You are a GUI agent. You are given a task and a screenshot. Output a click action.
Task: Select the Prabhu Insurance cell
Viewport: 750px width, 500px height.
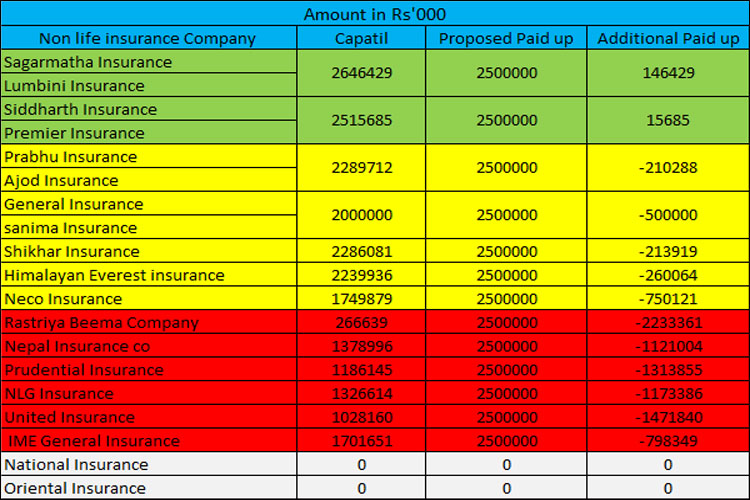tap(70, 157)
